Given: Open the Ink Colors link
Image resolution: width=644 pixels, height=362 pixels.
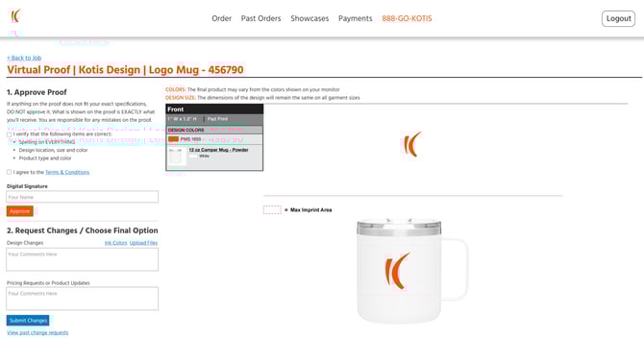Looking at the screenshot, I should click(115, 243).
